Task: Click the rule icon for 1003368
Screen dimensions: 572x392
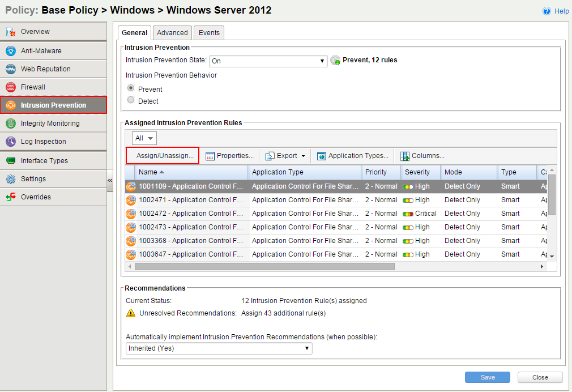Action: tap(131, 241)
